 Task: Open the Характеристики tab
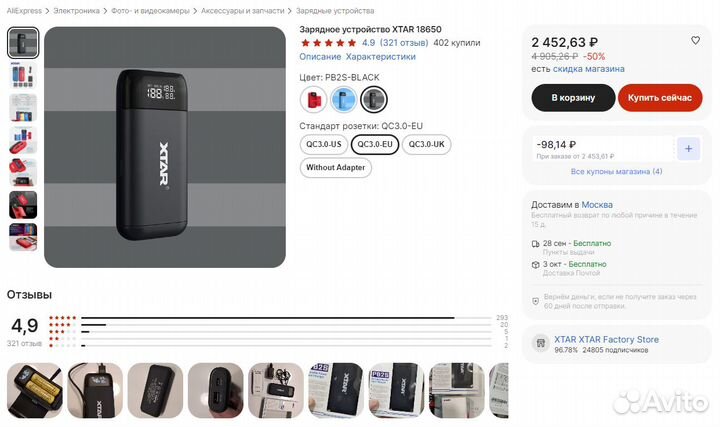[x=380, y=57]
